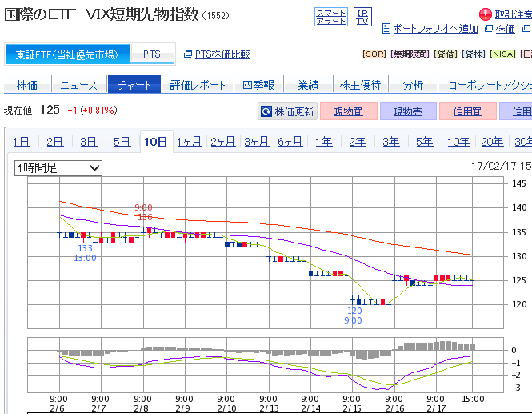
Task: Click the 120 low price marker on chart
Action: [x=354, y=311]
